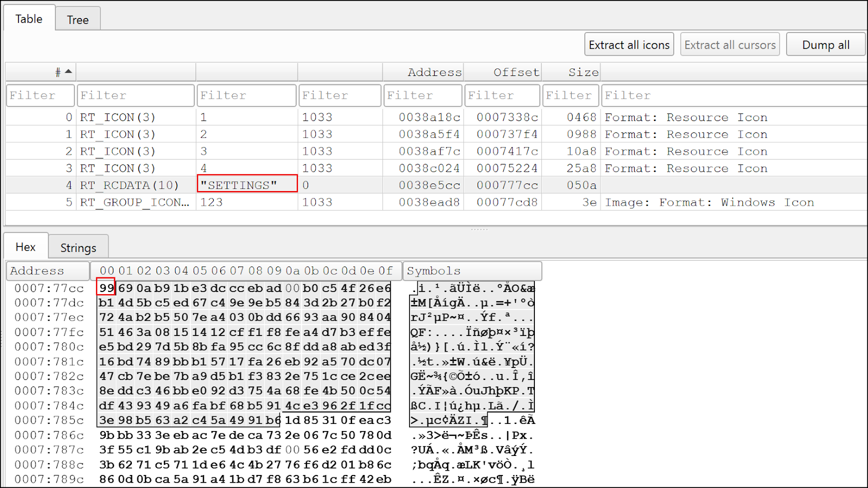Viewport: 868px width, 488px height.
Task: Click the Extract all icons button
Action: 629,45
